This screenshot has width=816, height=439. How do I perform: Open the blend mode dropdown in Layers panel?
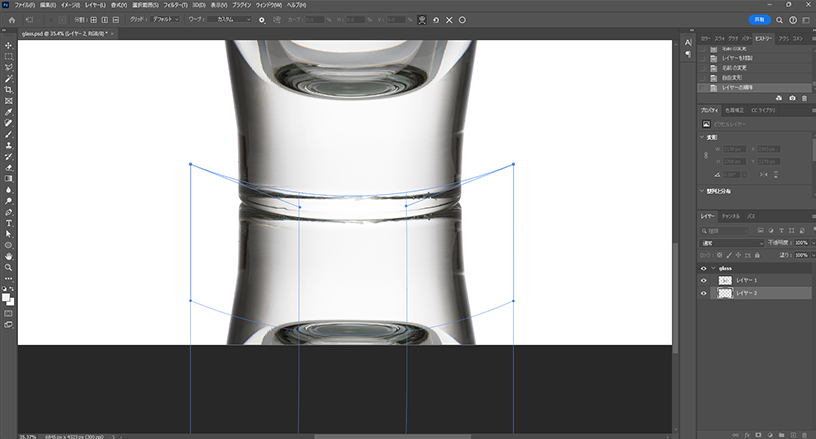point(732,243)
